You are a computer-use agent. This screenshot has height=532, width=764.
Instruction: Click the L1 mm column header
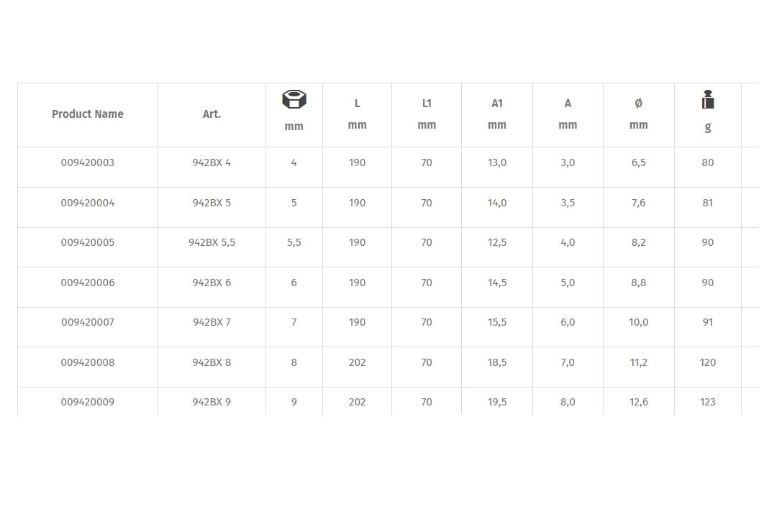(427, 114)
